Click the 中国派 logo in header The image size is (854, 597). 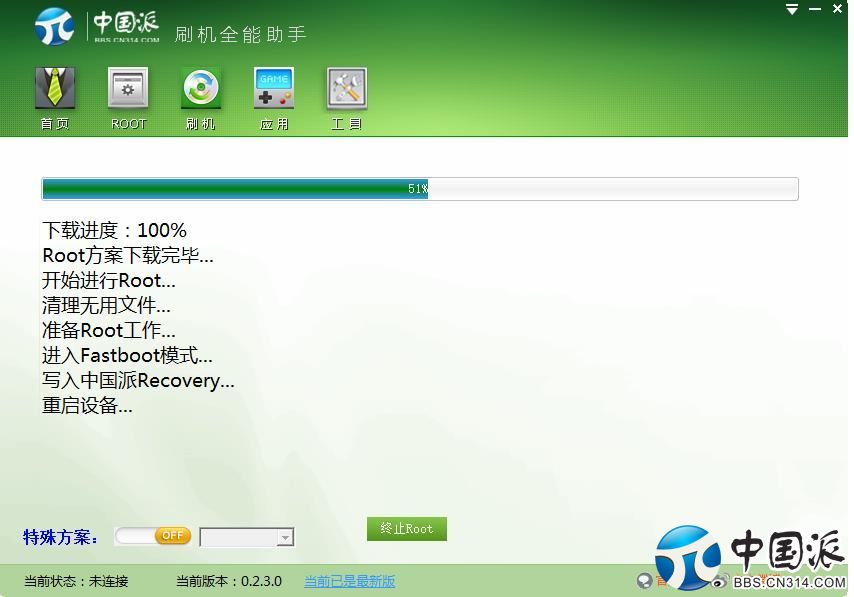98,26
